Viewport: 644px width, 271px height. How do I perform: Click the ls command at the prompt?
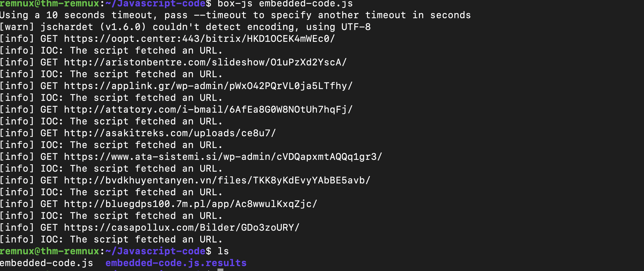tap(223, 251)
